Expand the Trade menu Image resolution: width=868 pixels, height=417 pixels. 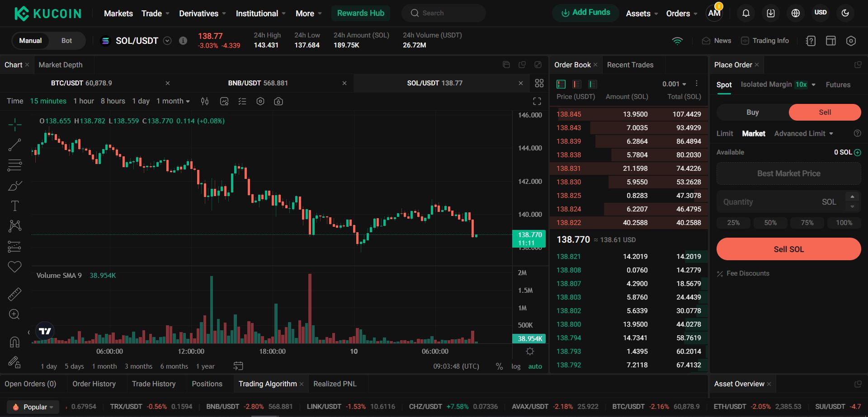click(156, 14)
